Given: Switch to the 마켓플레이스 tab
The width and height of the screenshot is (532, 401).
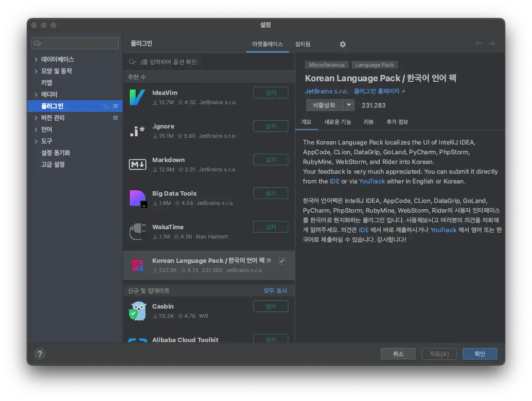Looking at the screenshot, I should click(267, 44).
